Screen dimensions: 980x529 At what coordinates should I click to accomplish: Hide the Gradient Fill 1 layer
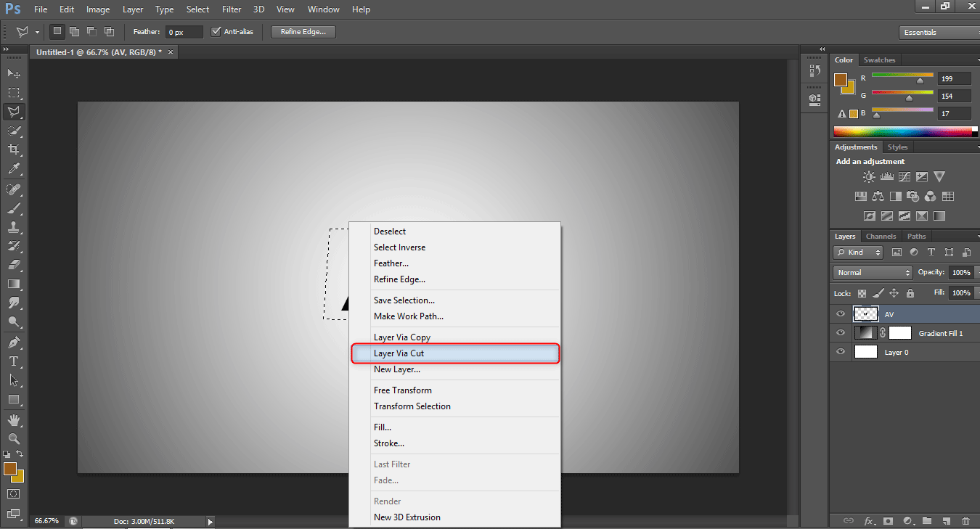point(841,333)
